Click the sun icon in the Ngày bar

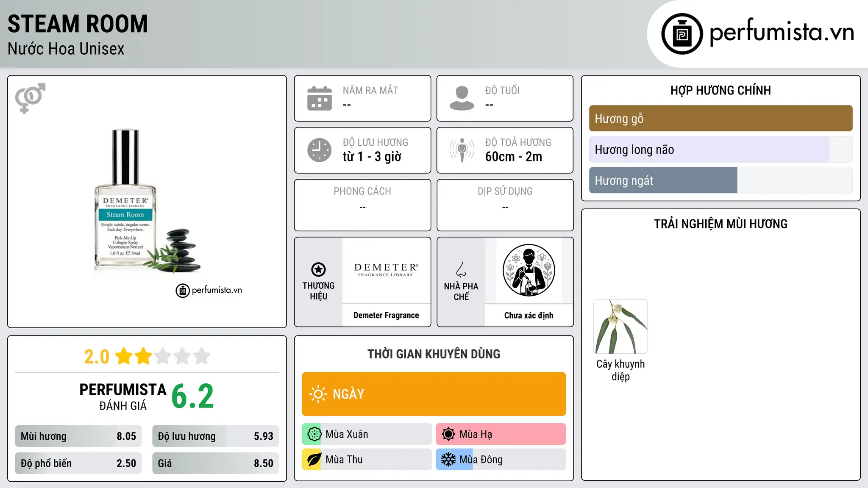318,394
